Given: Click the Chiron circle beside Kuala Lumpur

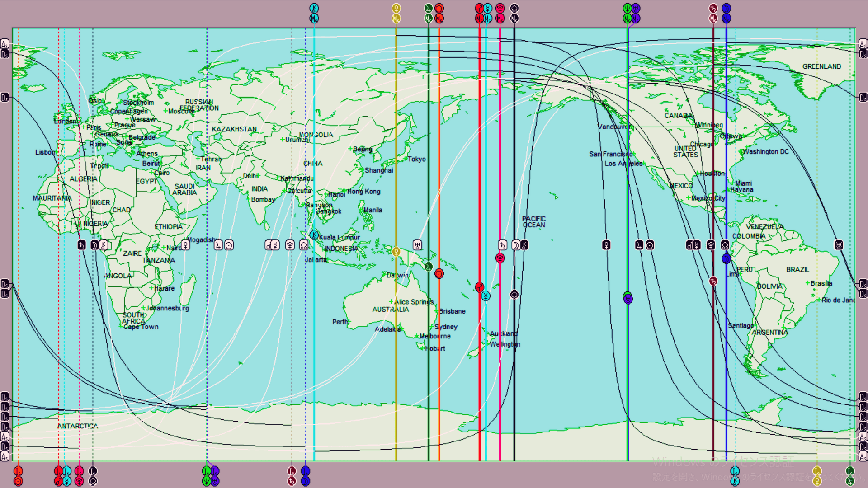Looking at the screenshot, I should coord(314,235).
